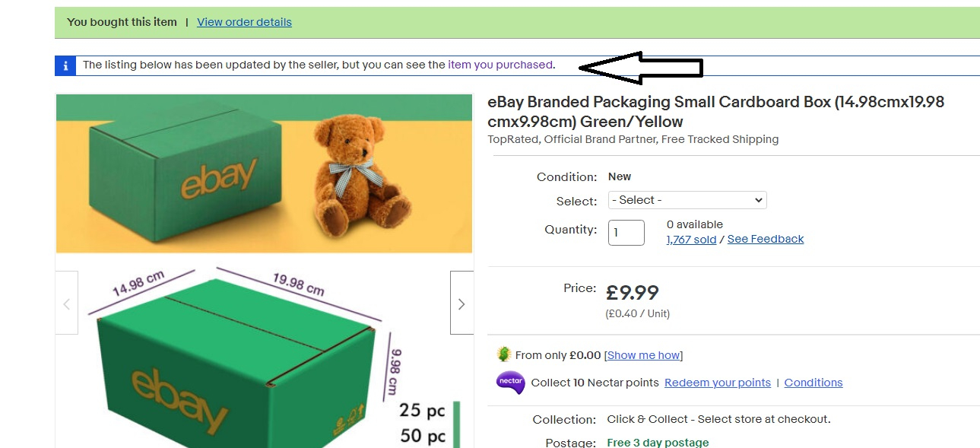Open the 'item you purchased' link
This screenshot has height=448, width=980.
coord(500,65)
